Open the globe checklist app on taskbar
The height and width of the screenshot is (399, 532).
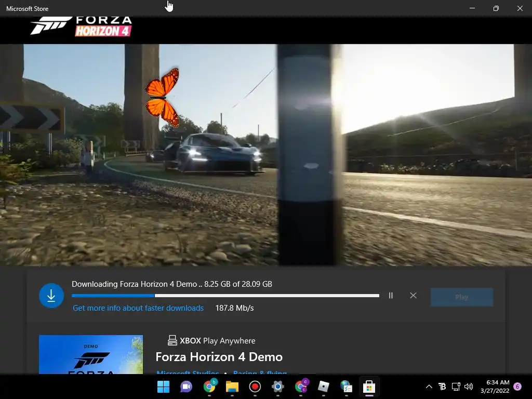pyautogui.click(x=346, y=387)
